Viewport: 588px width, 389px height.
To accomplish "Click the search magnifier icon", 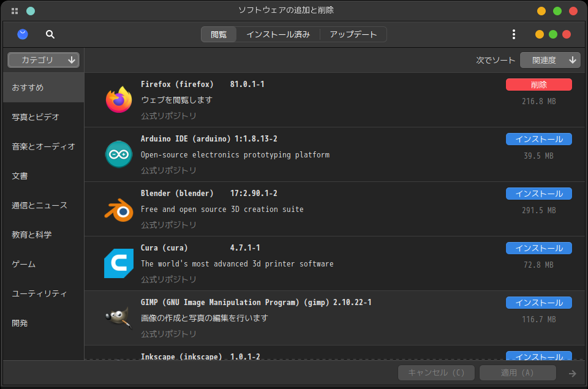I will pos(50,34).
